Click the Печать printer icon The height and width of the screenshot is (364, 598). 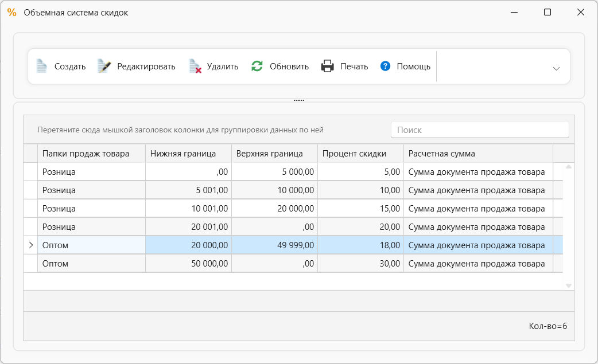(327, 66)
